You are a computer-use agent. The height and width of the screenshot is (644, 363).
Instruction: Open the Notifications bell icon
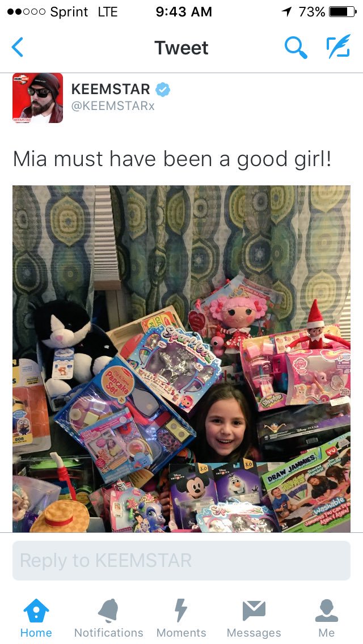click(x=108, y=611)
